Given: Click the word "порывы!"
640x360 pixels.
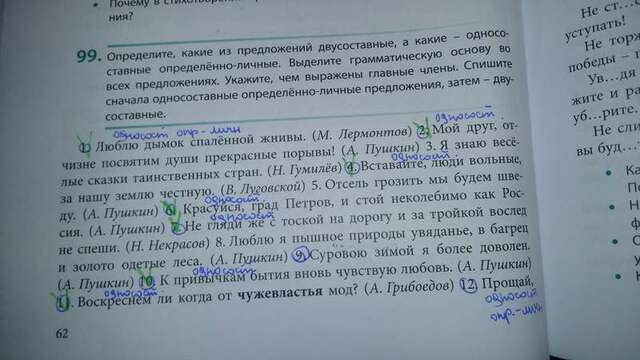Looking at the screenshot, I should [308, 154].
